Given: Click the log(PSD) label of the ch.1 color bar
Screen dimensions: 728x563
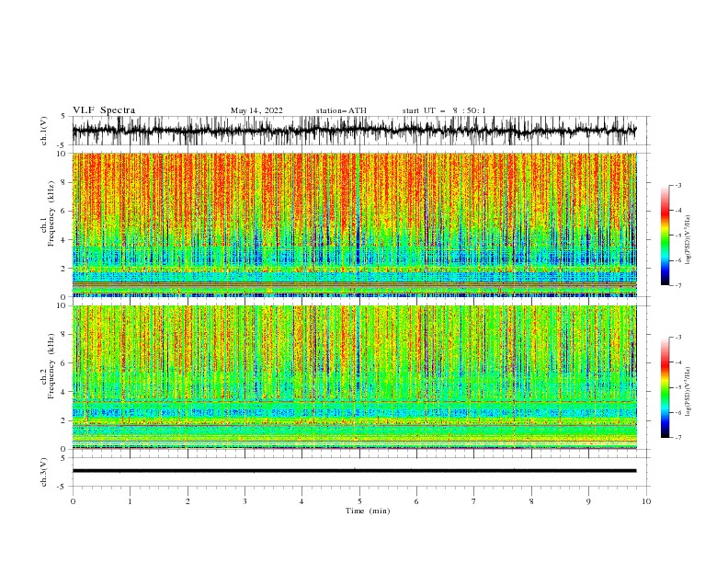Looking at the screenshot, I should [x=688, y=240].
